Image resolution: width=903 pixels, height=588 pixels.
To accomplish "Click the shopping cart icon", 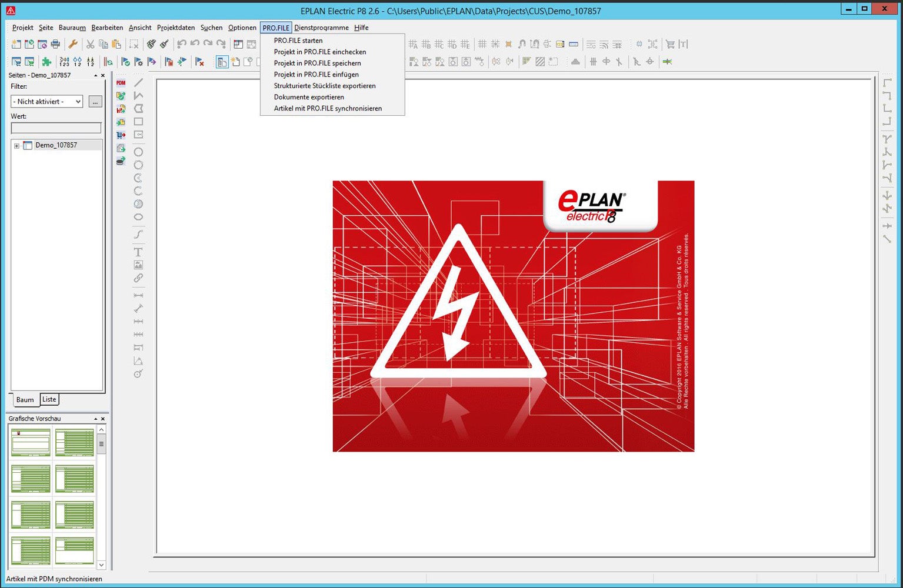I will click(669, 44).
